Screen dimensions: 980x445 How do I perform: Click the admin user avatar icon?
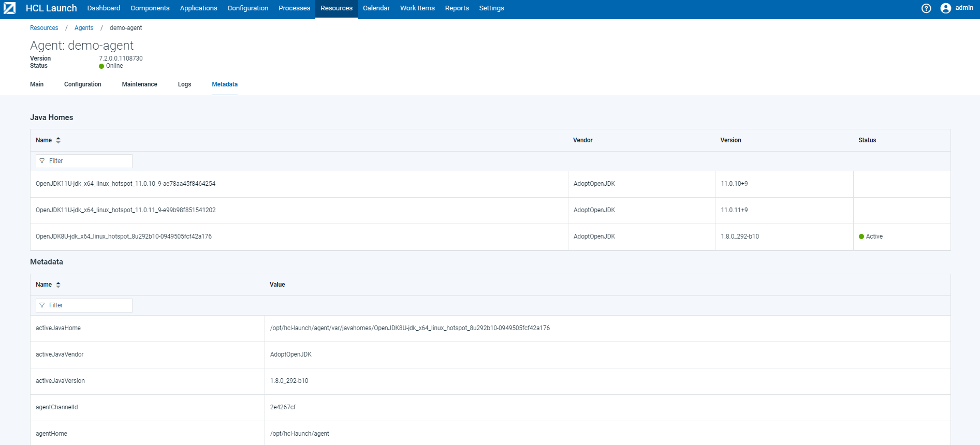point(945,8)
